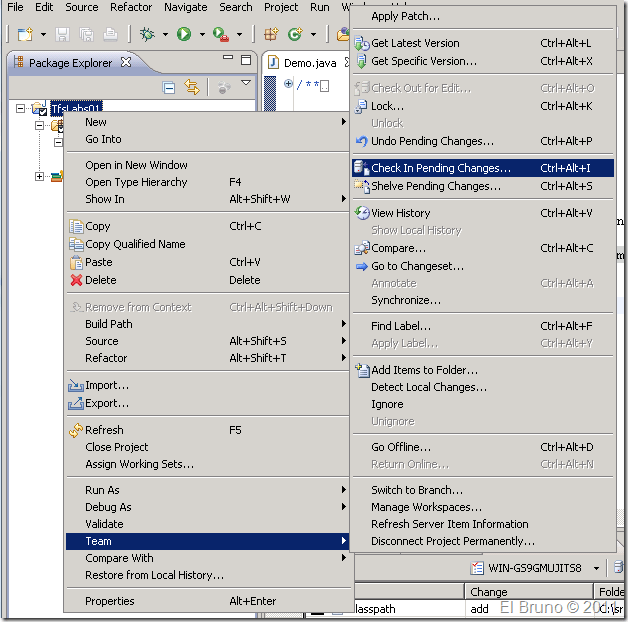628x622 pixels.
Task: Click the Debug bug icon in the toolbar
Action: pyautogui.click(x=147, y=34)
